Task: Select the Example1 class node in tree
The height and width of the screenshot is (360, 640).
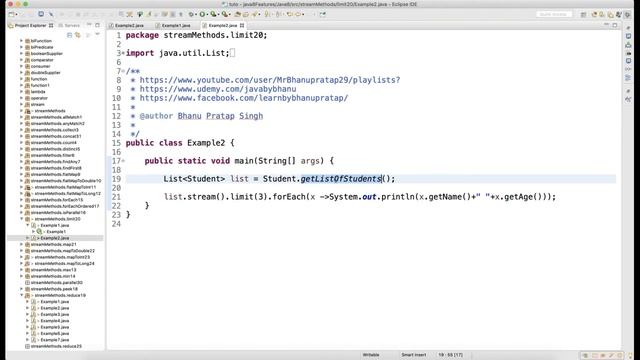Action: coord(56,232)
